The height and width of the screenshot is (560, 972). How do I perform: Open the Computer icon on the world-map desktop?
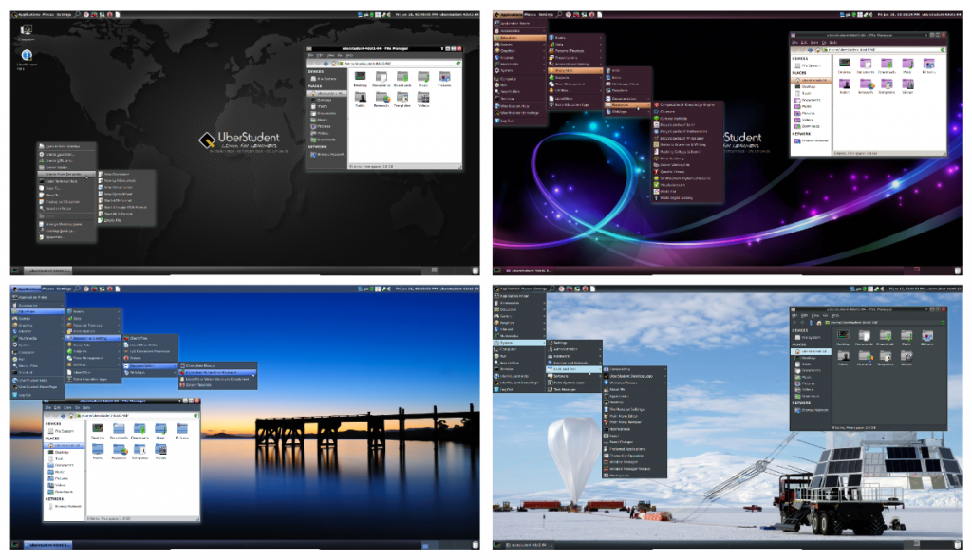[26, 31]
